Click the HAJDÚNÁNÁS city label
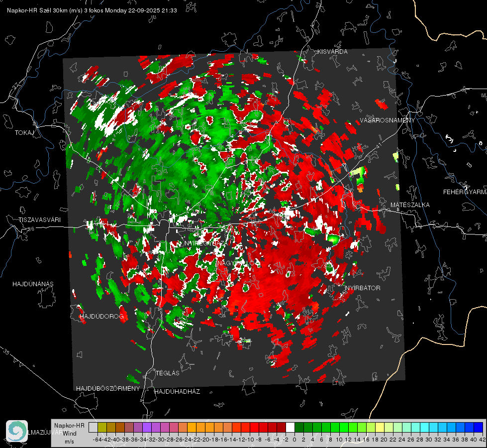The width and height of the screenshot is (487, 448). click(x=33, y=284)
